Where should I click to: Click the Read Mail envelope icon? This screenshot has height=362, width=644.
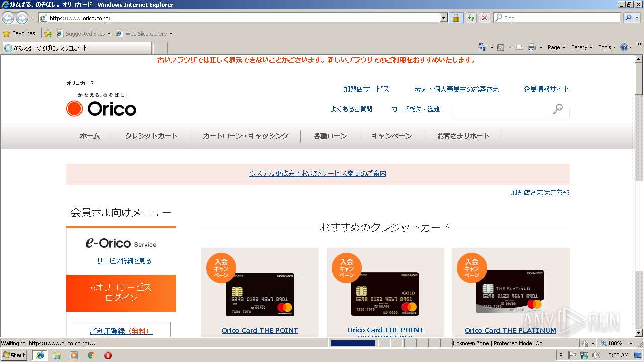[x=520, y=47]
